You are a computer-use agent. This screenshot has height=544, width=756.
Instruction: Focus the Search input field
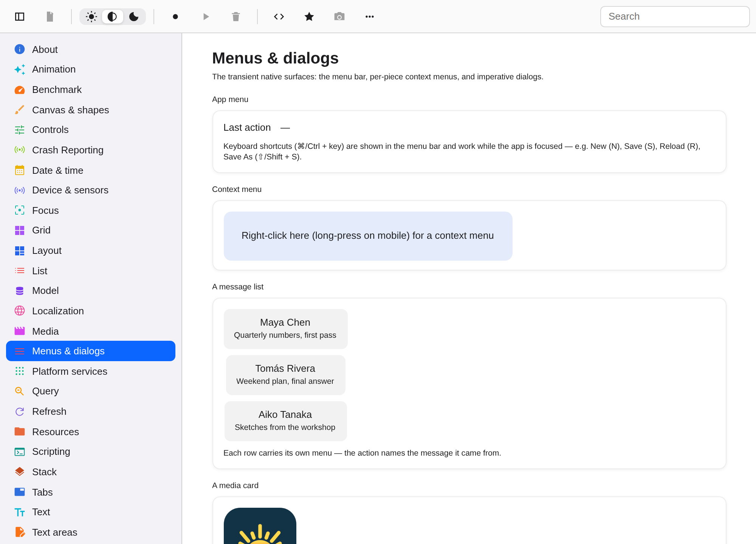(x=675, y=17)
